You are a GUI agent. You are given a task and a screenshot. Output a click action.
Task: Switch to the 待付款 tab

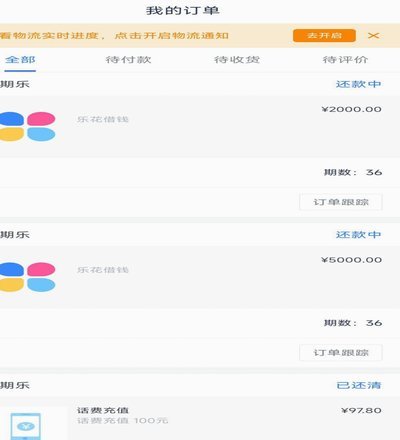tap(128, 60)
